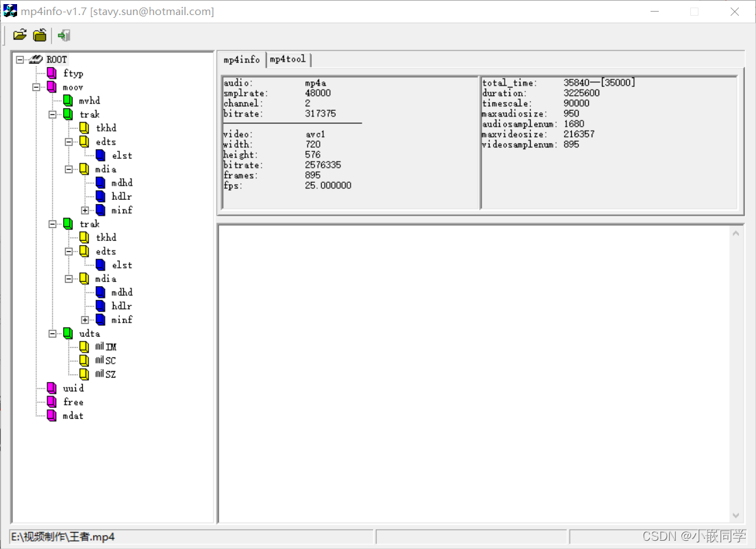756x549 pixels.
Task: Click the magenta uuid box icon
Action: 51,388
